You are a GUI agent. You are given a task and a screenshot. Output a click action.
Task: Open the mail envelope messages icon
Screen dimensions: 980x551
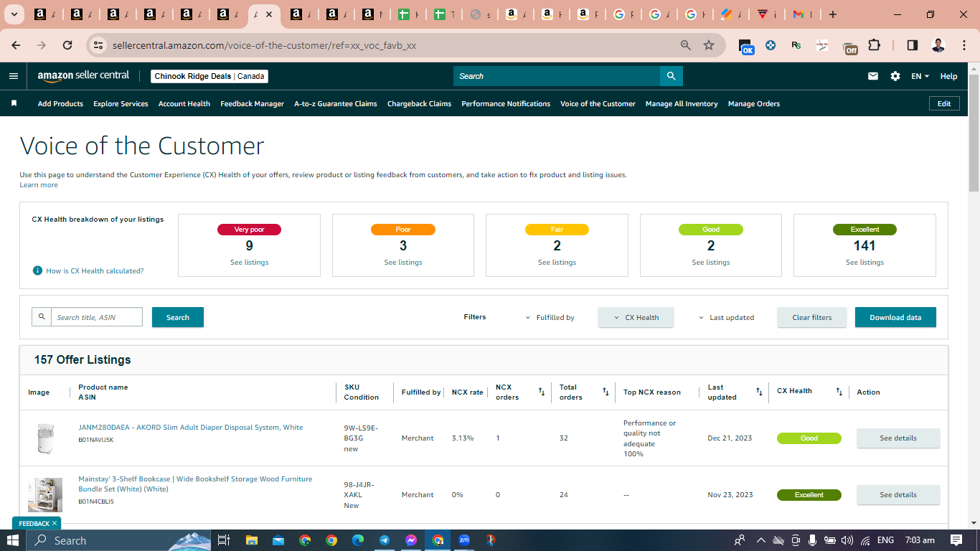[873, 76]
